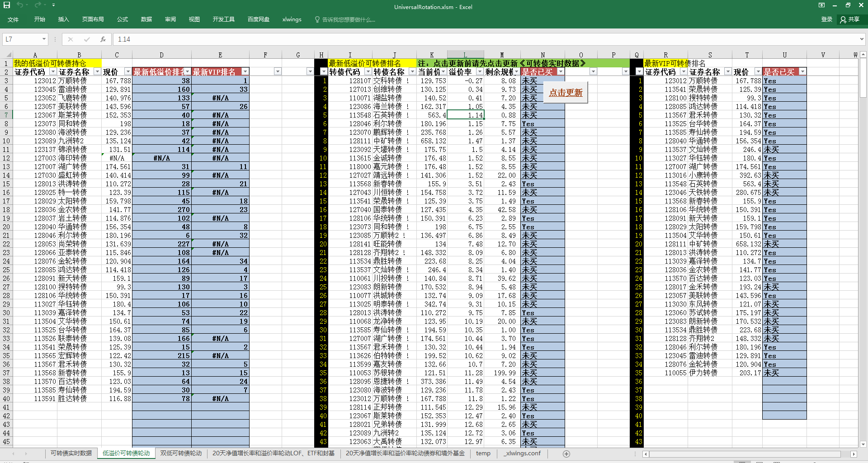Open the 证券名称 filter dropdown in column B
The image size is (868, 463).
97,72
